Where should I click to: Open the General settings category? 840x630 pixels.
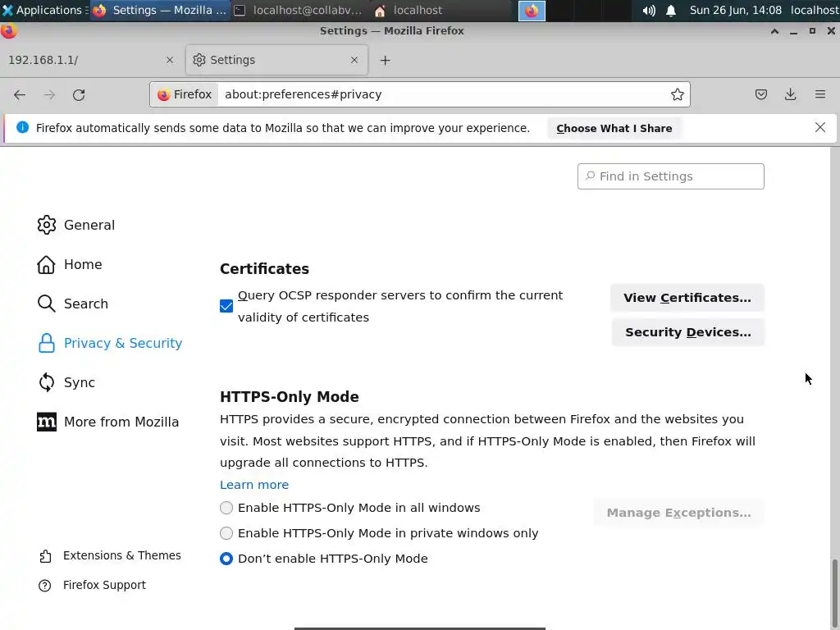click(x=89, y=225)
